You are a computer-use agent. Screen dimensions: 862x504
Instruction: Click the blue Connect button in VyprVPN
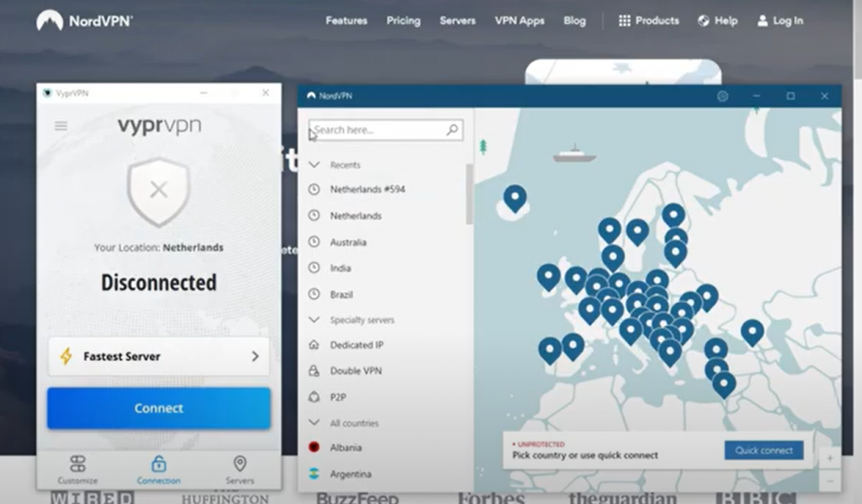[159, 408]
